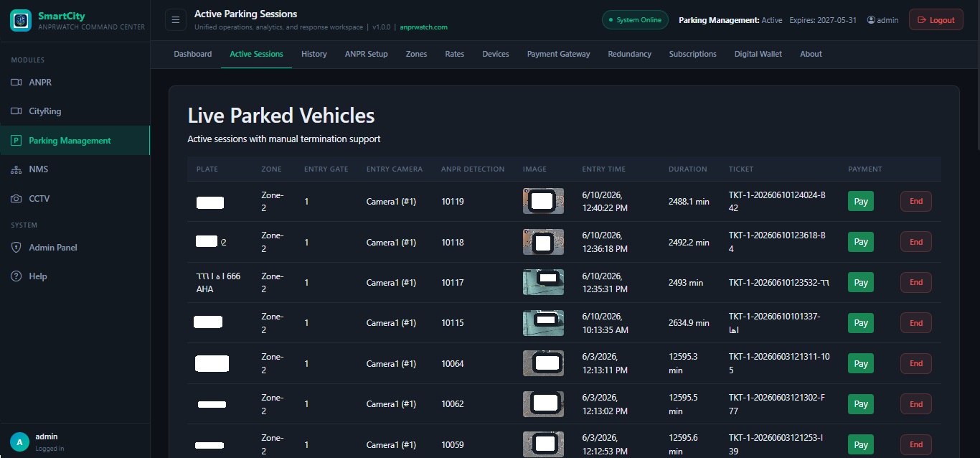
Task: Open the Rates tab
Action: click(x=455, y=54)
